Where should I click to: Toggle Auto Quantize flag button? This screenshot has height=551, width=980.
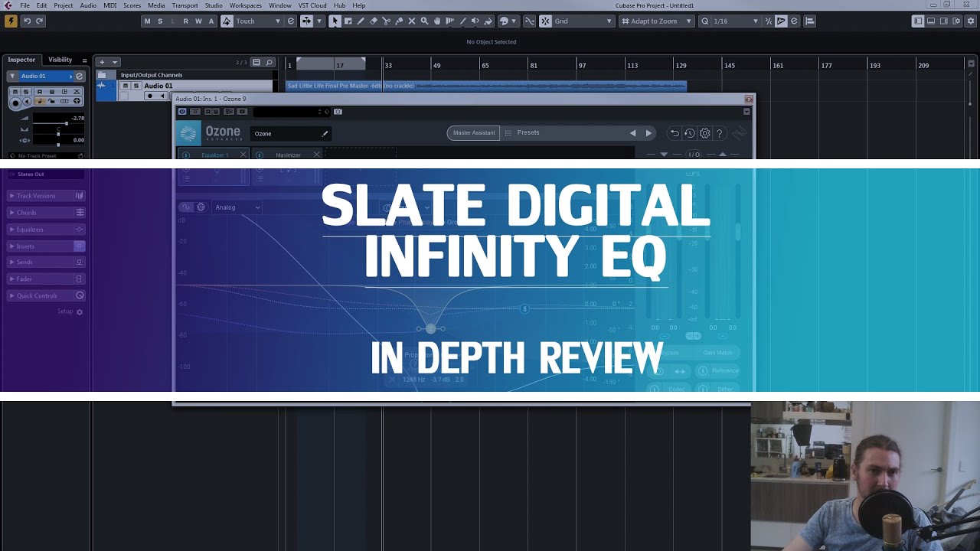781,21
